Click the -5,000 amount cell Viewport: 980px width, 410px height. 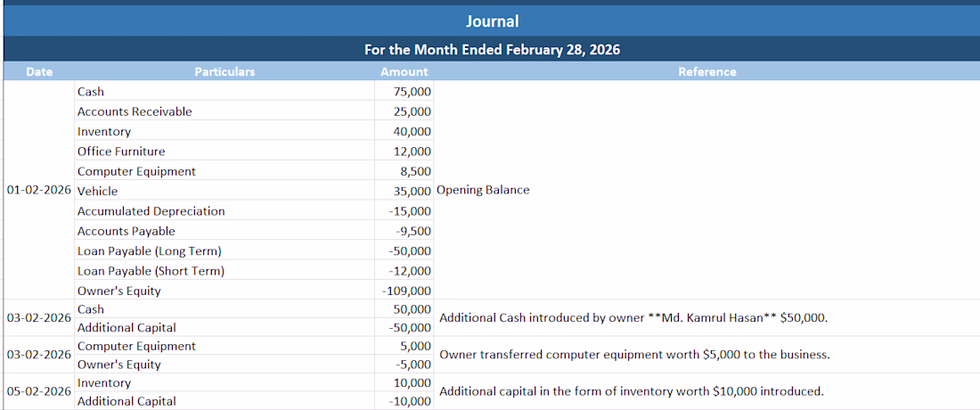tap(404, 365)
